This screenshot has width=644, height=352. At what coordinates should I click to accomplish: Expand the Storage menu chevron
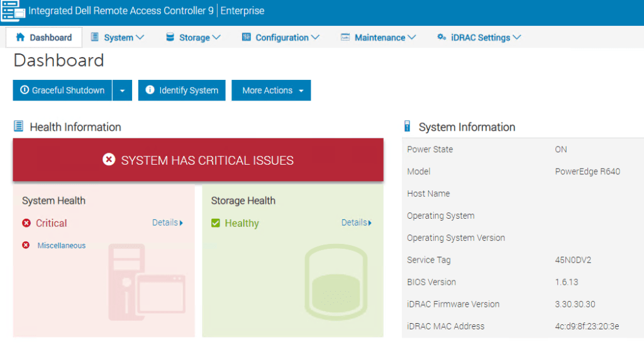(x=216, y=37)
